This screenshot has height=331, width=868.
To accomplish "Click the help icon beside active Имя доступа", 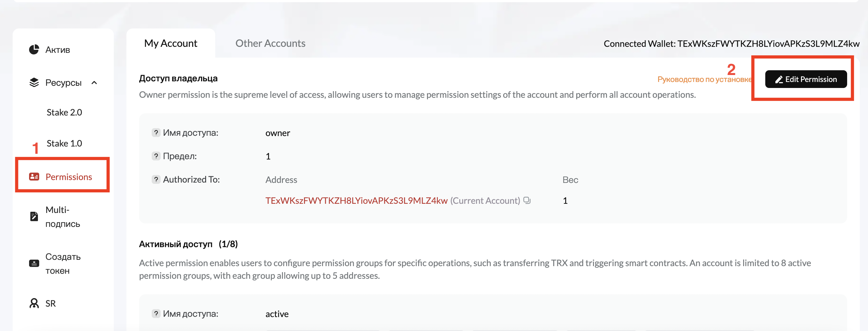I will tap(156, 314).
